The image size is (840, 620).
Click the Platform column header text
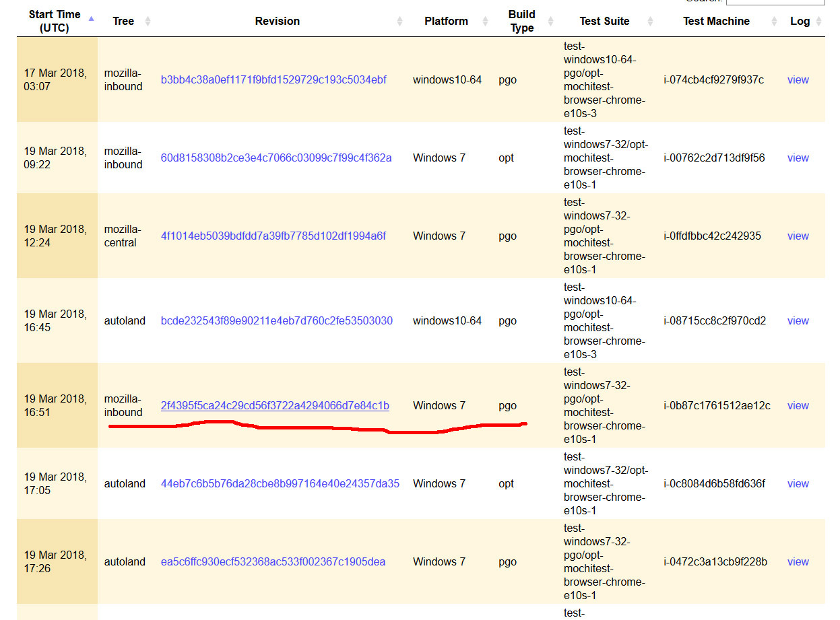tap(446, 22)
